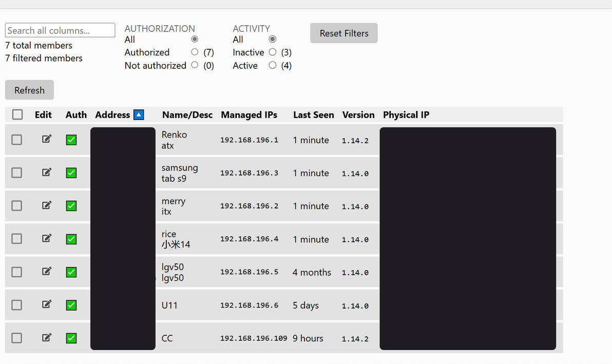Open the edit icon for samsung row
Screen dimensions: 612x364
tap(47, 173)
